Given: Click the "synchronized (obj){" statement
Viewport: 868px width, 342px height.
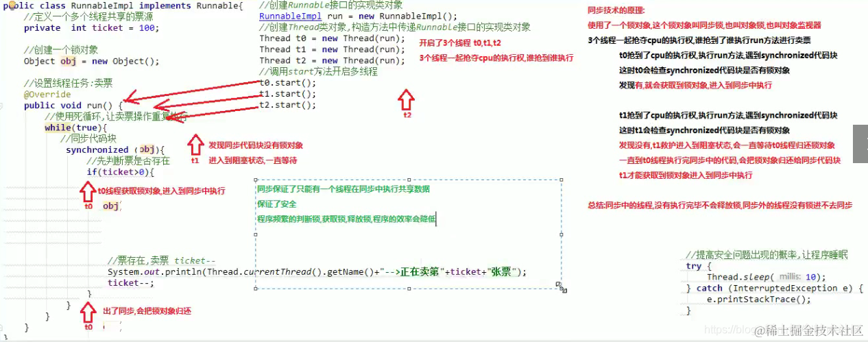Looking at the screenshot, I should (x=115, y=149).
